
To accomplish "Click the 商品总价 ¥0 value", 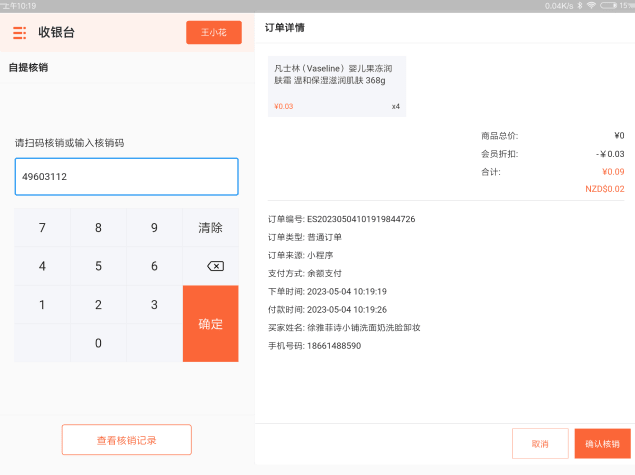I will click(x=619, y=136).
